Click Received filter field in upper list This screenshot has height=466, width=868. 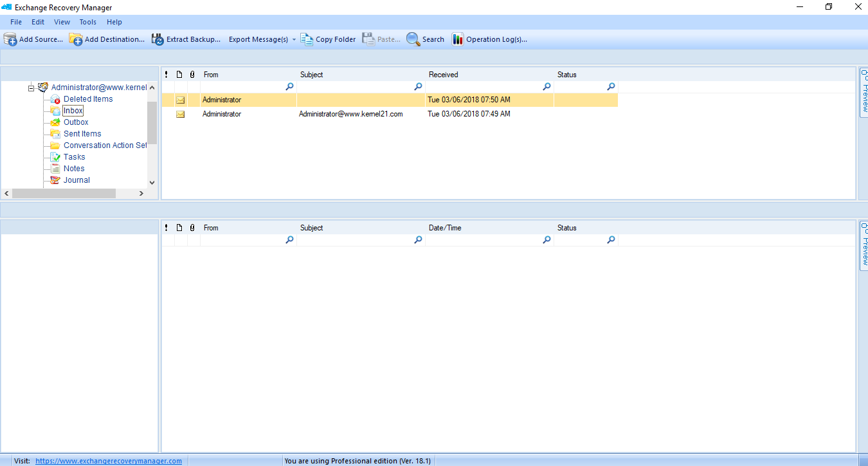(489, 86)
